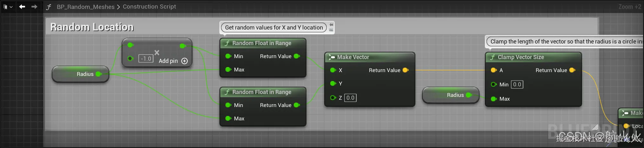The width and height of the screenshot is (644, 148).
Task: Edit the Min value 0.0 on Clamp Vector Size
Action: click(517, 84)
